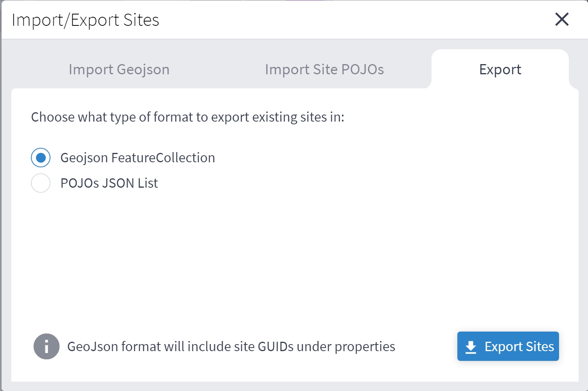
Task: Click the "Choose what type of format" instruction text
Action: pyautogui.click(x=187, y=117)
